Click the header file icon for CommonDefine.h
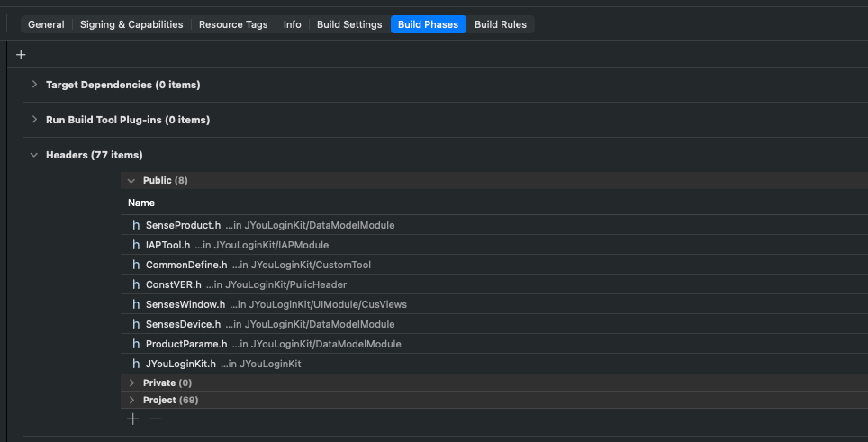This screenshot has height=442, width=868. pos(136,265)
